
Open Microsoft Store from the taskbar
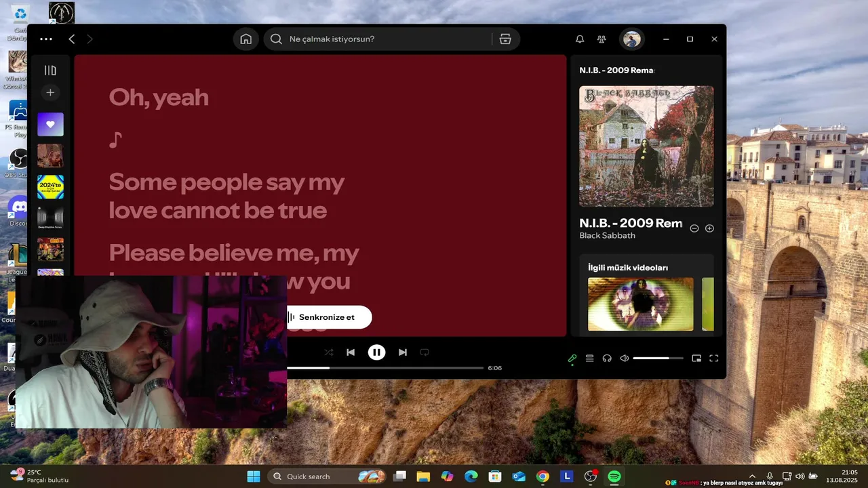pos(495,476)
